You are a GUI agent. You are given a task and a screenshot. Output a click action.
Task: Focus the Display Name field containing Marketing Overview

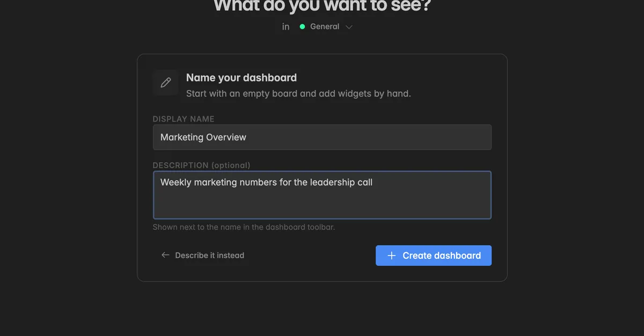(322, 137)
